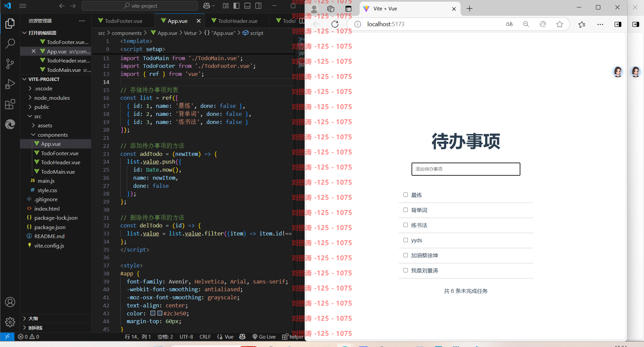Open zoom icon in browser address bar
The height and width of the screenshot is (347, 644).
point(526,24)
